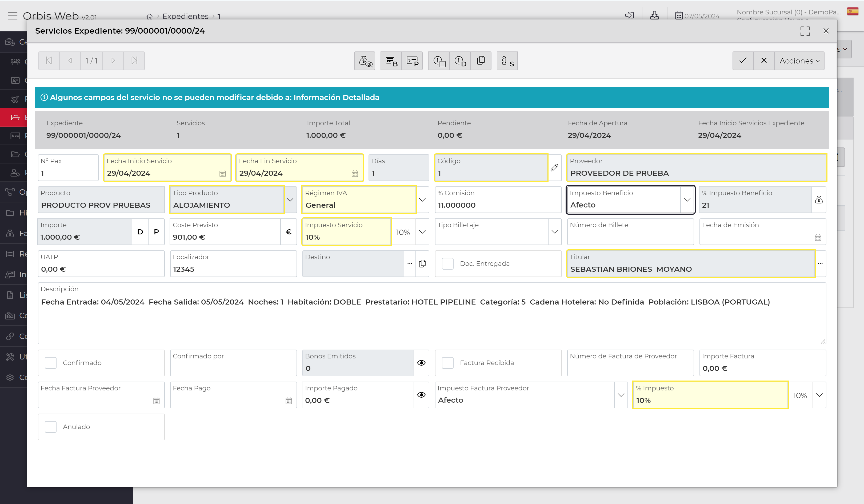Cancel changes with the X toolbar button

[764, 61]
